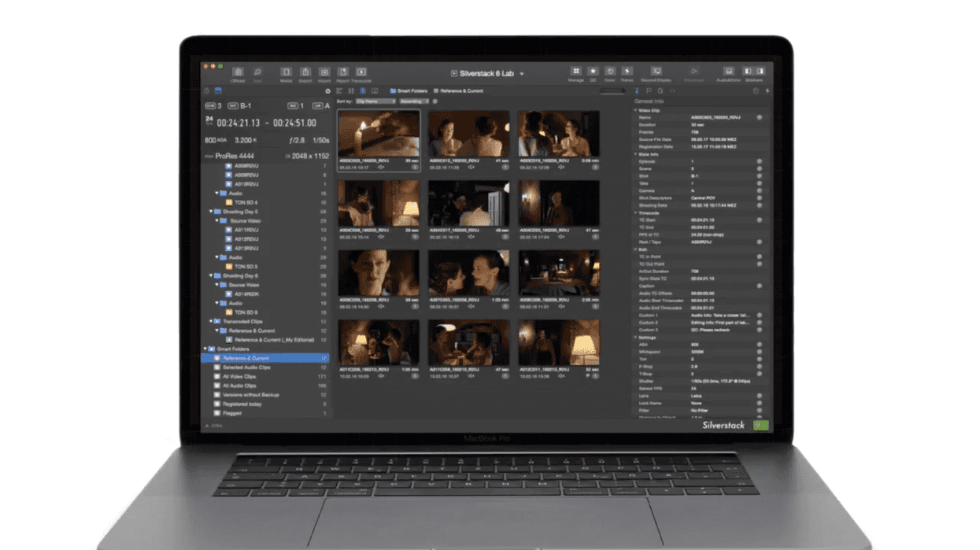The height and width of the screenshot is (550, 980).
Task: Switch to list view mode icon
Action: [x=339, y=91]
